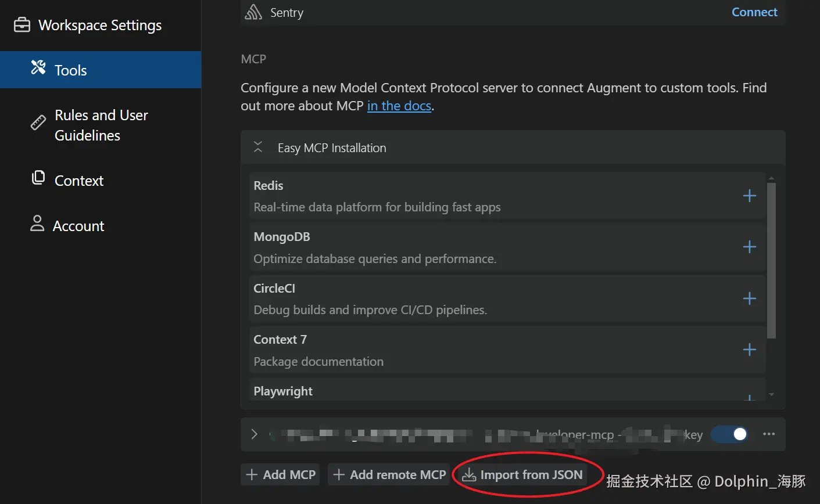This screenshot has height=504, width=820.
Task: Click the Sentry integration name
Action: (x=287, y=13)
